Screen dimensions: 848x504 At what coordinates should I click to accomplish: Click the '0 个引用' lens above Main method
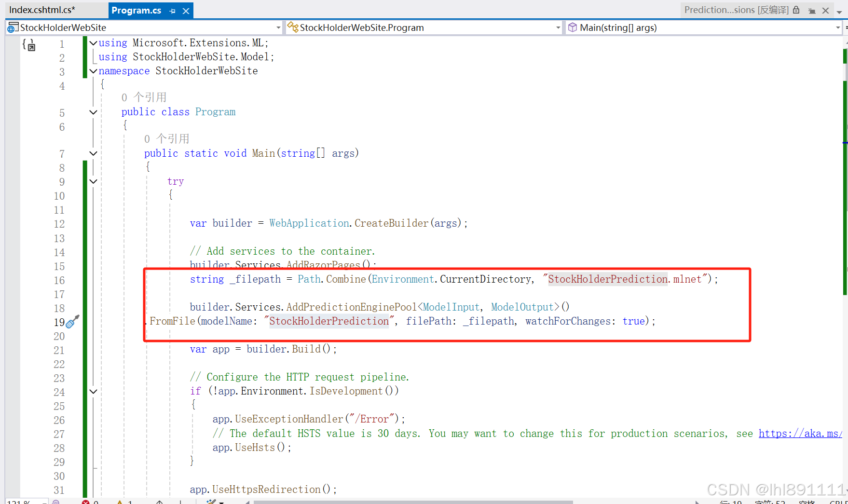pyautogui.click(x=166, y=139)
